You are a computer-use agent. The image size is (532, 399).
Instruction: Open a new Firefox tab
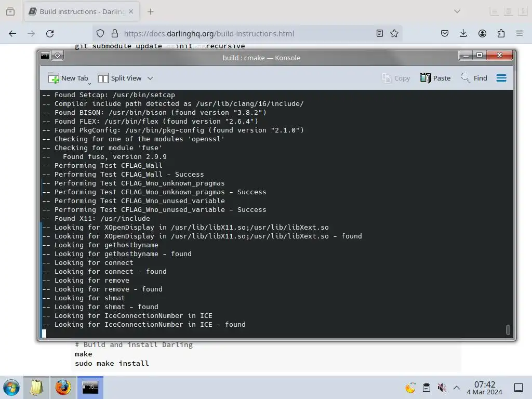150,12
